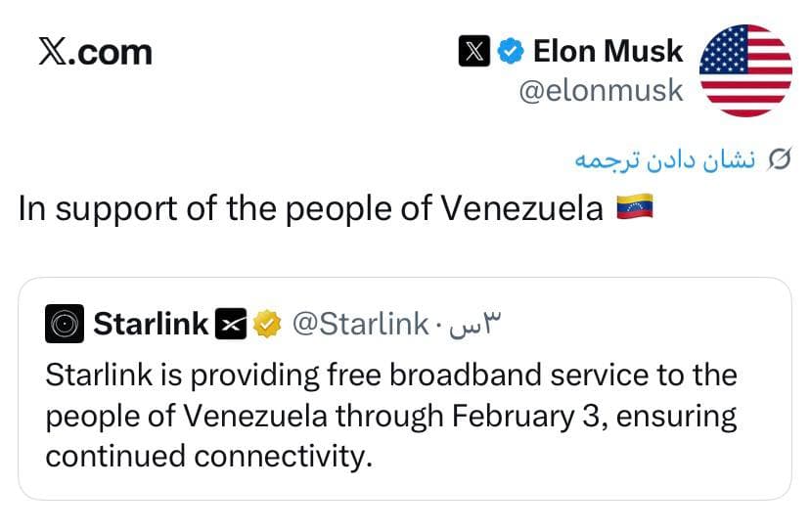Image resolution: width=810 pixels, height=532 pixels.
Task: Click the black X badge beside Elon Musk
Action: pyautogui.click(x=474, y=51)
